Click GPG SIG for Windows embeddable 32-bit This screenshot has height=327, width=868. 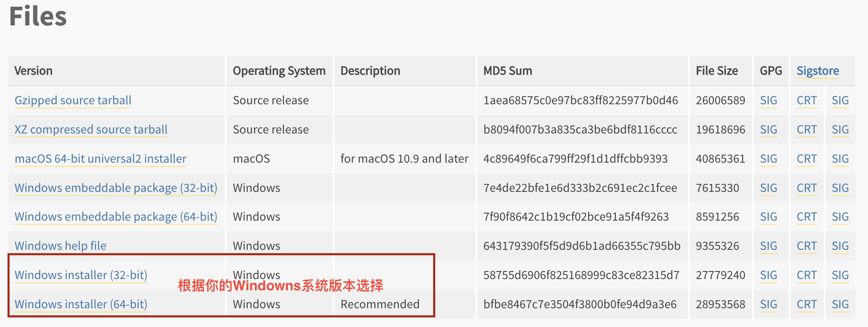[768, 188]
